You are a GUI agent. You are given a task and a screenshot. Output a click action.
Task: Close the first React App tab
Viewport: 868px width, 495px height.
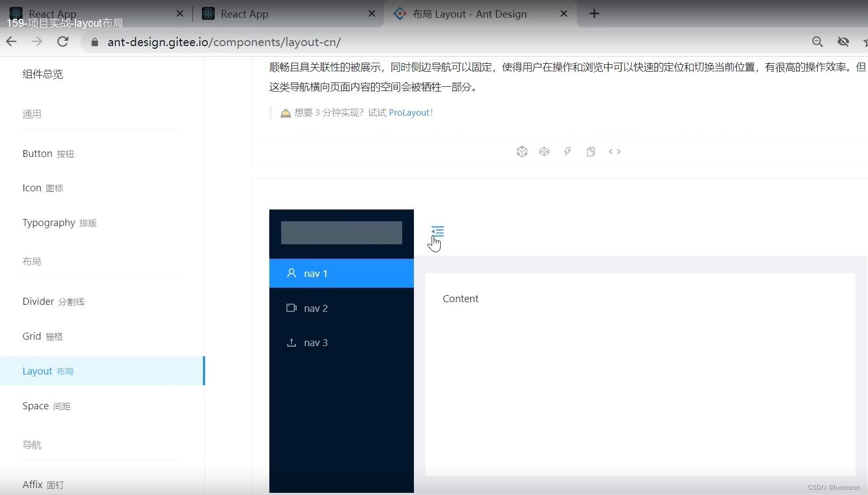[180, 14]
